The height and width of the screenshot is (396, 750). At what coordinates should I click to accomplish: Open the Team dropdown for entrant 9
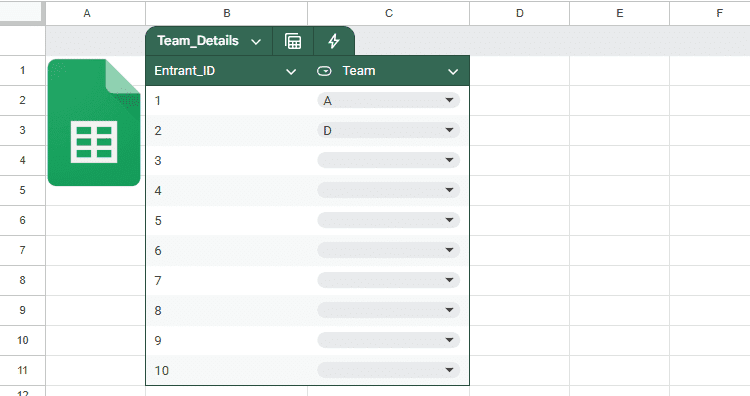click(x=388, y=340)
